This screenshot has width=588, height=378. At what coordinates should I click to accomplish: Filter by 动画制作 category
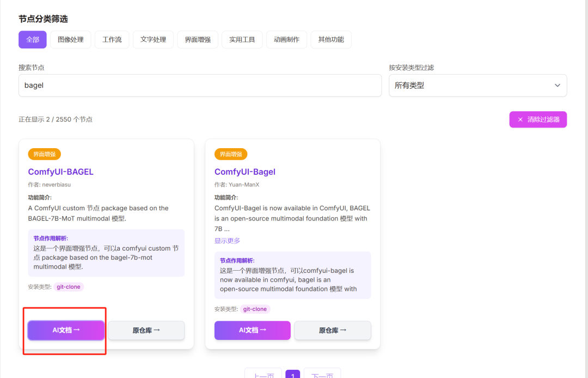click(286, 39)
